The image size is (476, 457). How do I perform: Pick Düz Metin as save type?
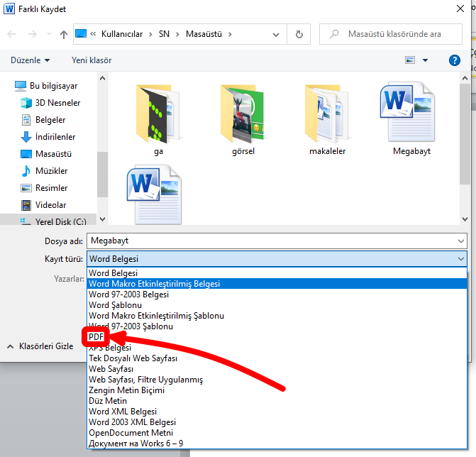click(x=108, y=400)
